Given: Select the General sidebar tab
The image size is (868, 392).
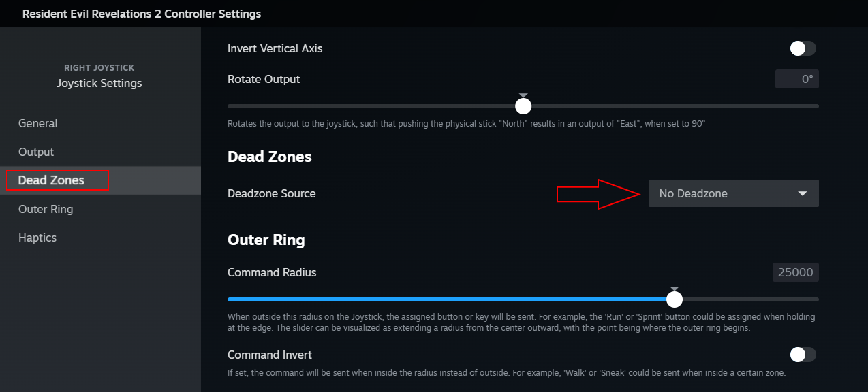Looking at the screenshot, I should click(38, 123).
